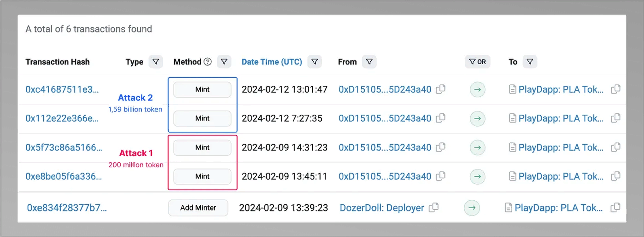Open the Date Time column filter
This screenshot has width=644, height=237.
315,62
